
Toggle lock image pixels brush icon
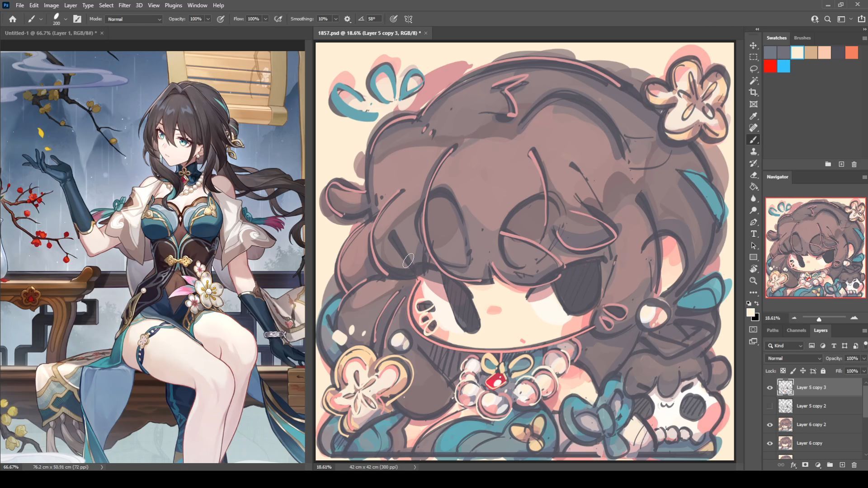(793, 371)
